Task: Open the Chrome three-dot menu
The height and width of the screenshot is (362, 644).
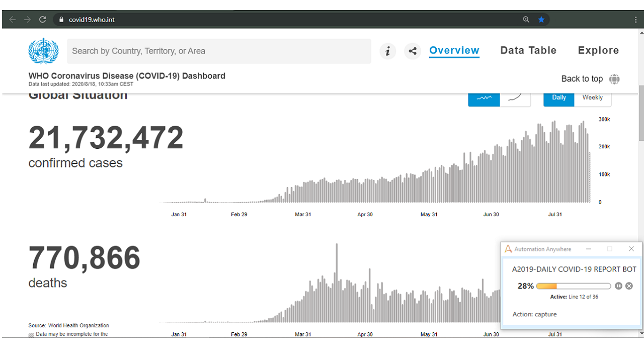Action: [636, 20]
